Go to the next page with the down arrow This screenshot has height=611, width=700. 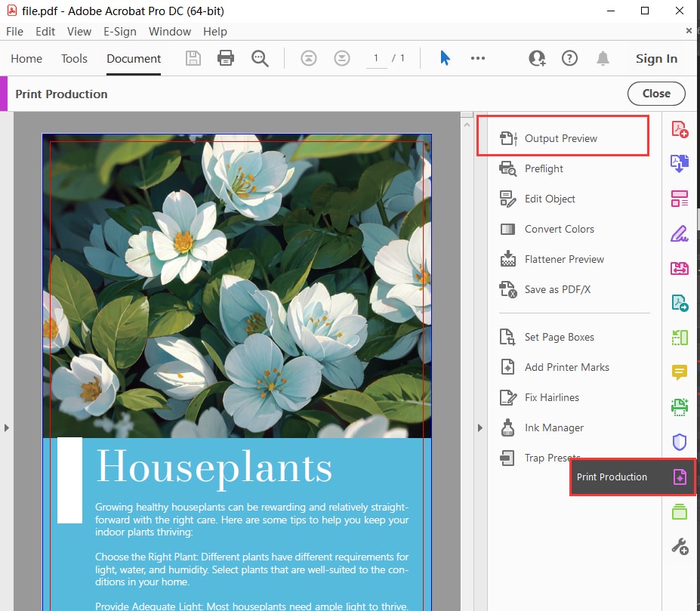coord(342,58)
